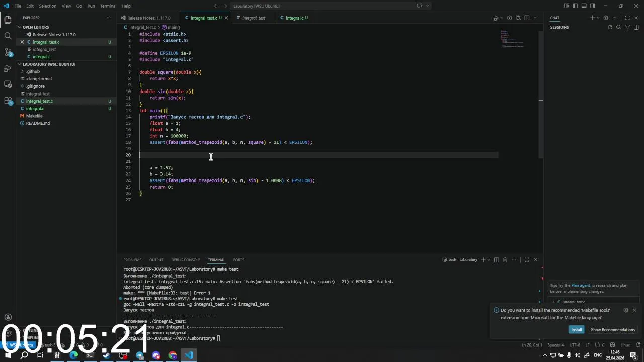This screenshot has width=644, height=362.
Task: Open notification gear for Makefile Tools prompt
Action: point(625,310)
